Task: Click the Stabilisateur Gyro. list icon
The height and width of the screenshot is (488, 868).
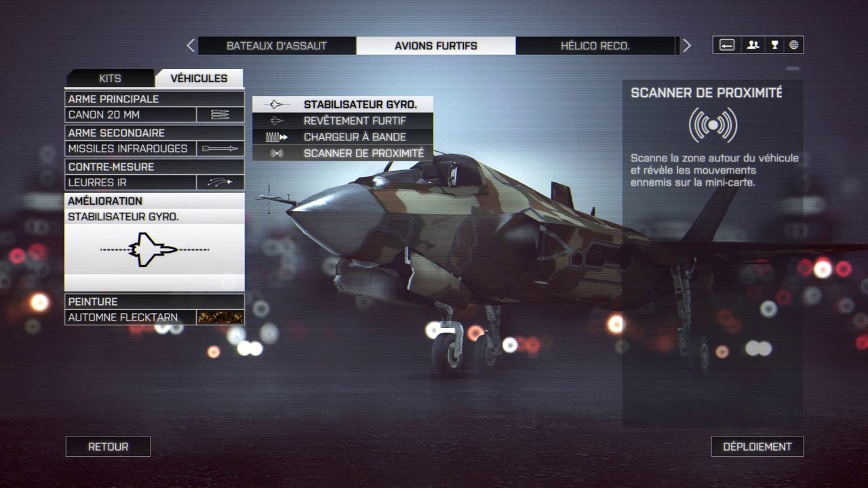Action: click(277, 104)
